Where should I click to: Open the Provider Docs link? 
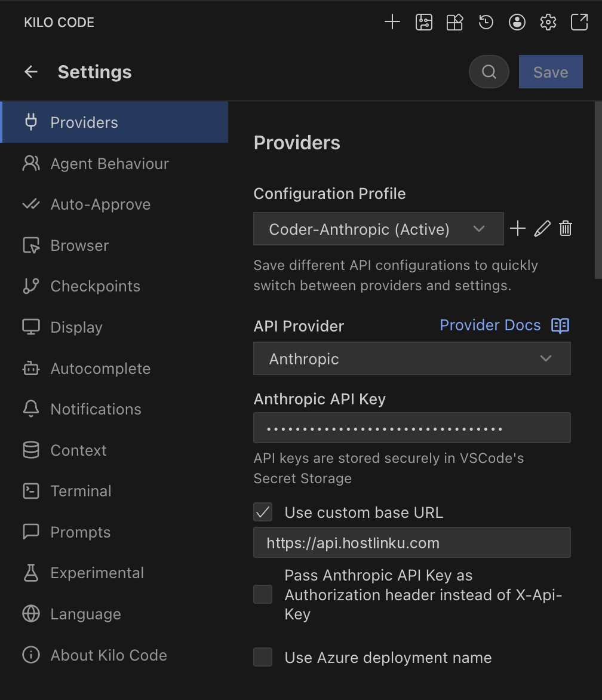(x=490, y=325)
